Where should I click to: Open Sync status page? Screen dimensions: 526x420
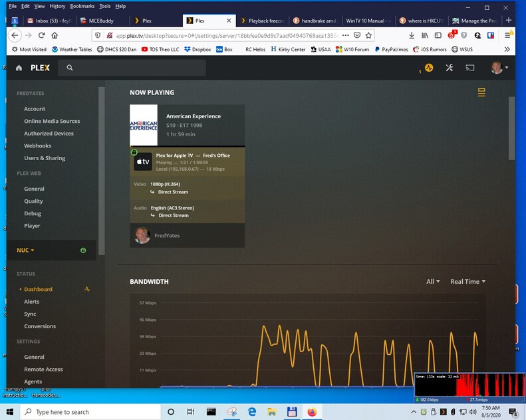click(x=30, y=314)
